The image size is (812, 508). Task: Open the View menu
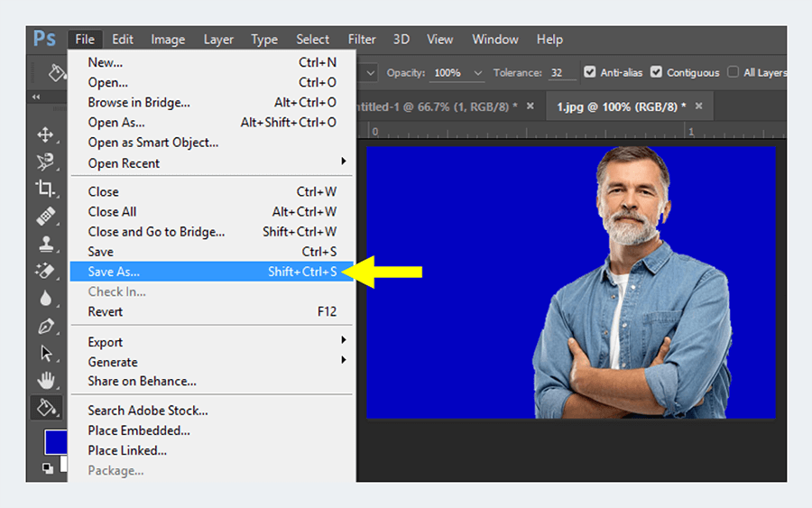[439, 40]
